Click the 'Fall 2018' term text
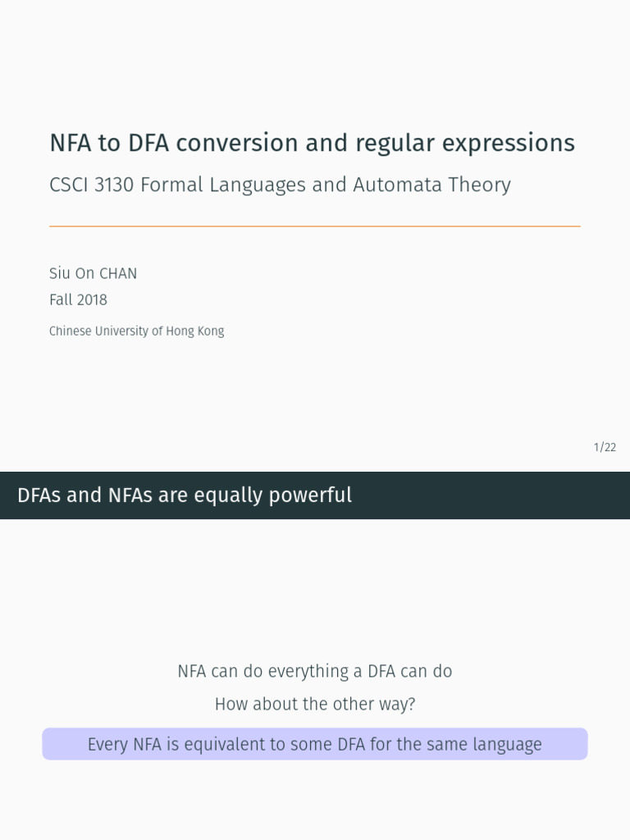The width and height of the screenshot is (630, 840). pyautogui.click(x=78, y=300)
